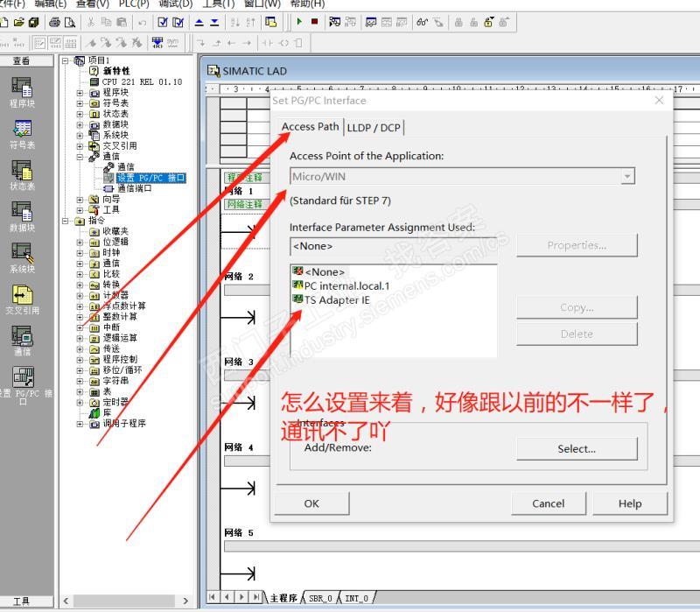Screen dimensions: 700x612
Task: Compile the program with the single-check icon
Action: pyautogui.click(x=163, y=22)
